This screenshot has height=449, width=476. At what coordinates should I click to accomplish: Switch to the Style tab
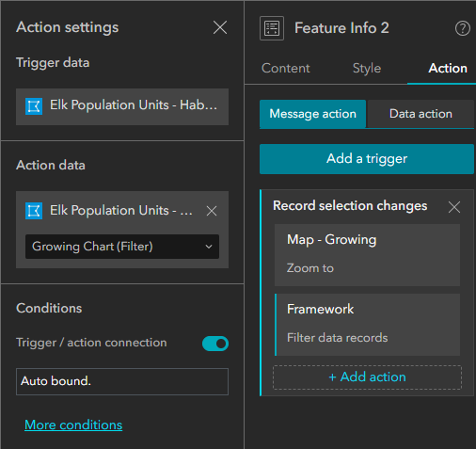point(367,69)
